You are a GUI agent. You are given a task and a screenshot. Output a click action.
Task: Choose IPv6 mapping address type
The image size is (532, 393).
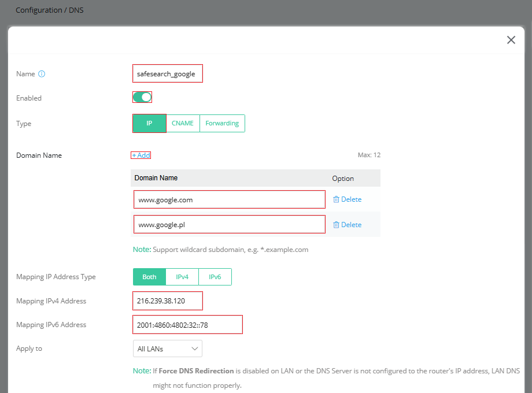click(215, 277)
